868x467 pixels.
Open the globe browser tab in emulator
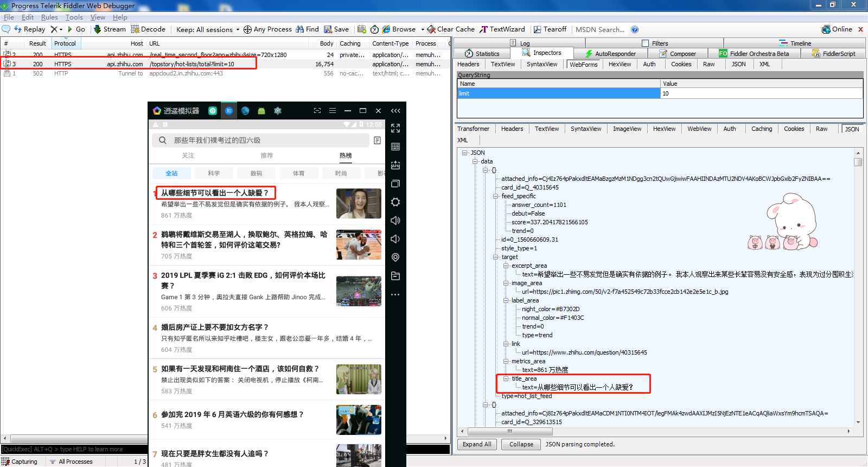click(245, 111)
